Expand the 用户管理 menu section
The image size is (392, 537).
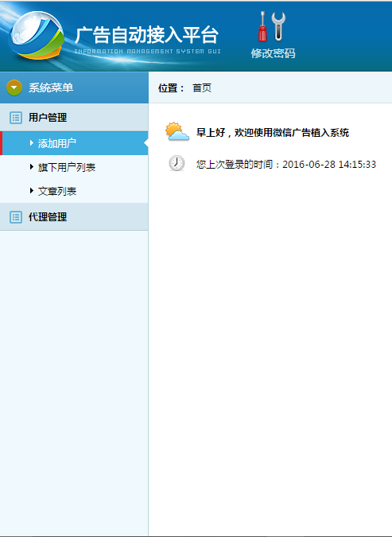[x=74, y=118]
